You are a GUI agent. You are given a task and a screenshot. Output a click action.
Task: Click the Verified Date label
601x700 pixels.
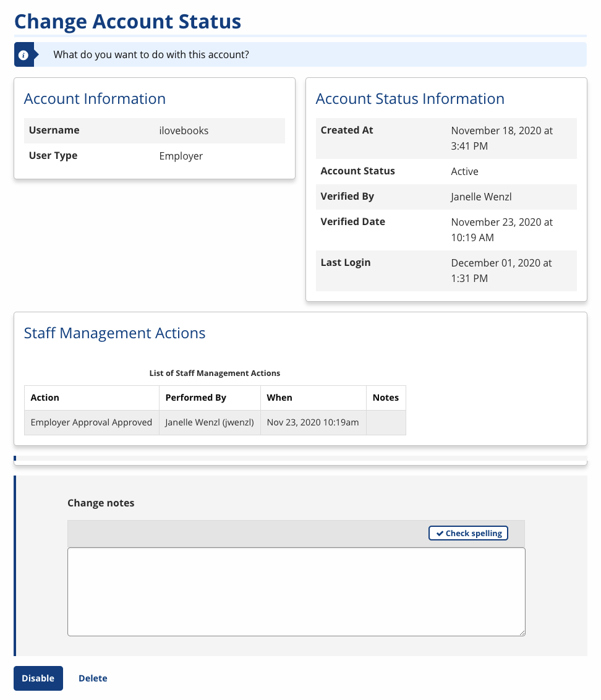(x=352, y=222)
